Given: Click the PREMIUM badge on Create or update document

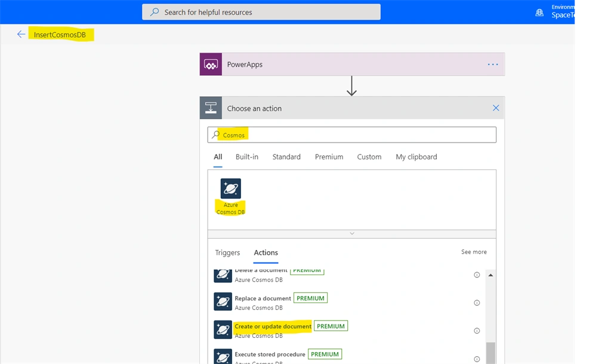Looking at the screenshot, I should point(331,326).
